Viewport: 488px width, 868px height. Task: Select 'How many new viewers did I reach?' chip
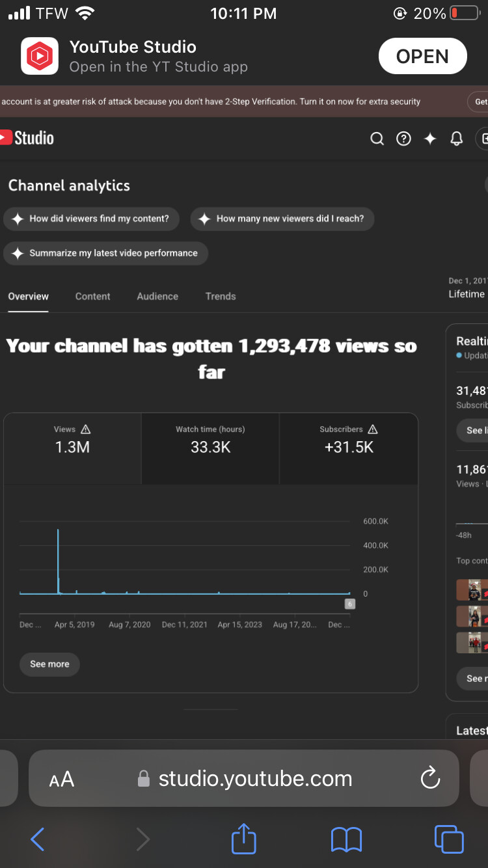pyautogui.click(x=282, y=219)
